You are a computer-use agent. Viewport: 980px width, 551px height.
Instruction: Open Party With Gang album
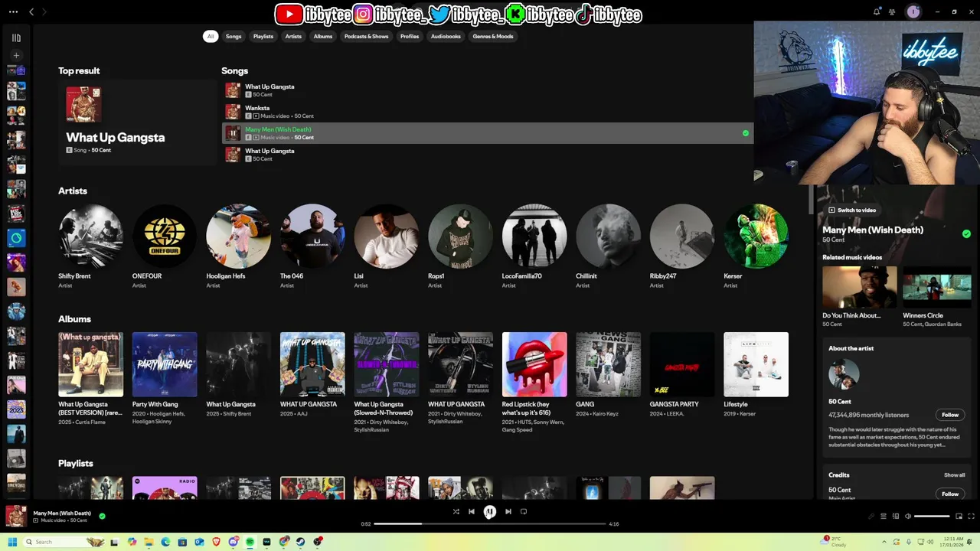165,379
